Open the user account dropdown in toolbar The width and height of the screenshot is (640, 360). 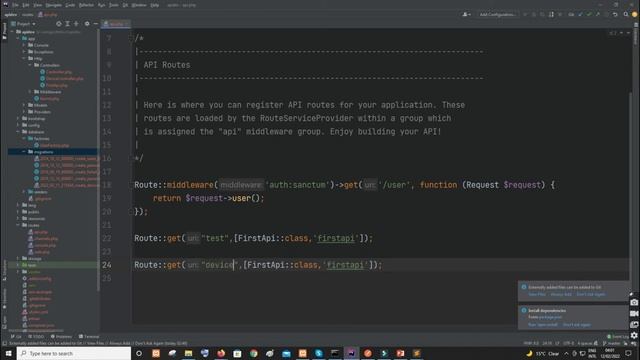pos(466,15)
